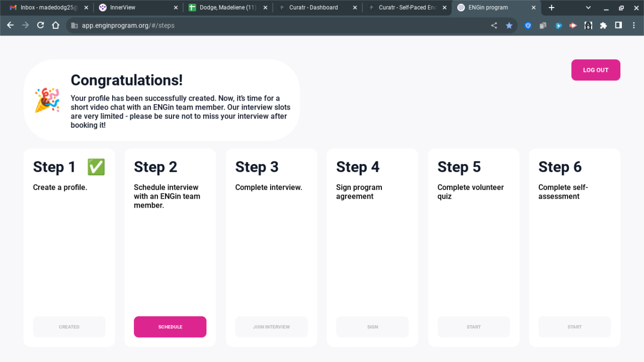Click the START button in Step 5
Viewport: 644px width, 362px height.
pos(473,327)
